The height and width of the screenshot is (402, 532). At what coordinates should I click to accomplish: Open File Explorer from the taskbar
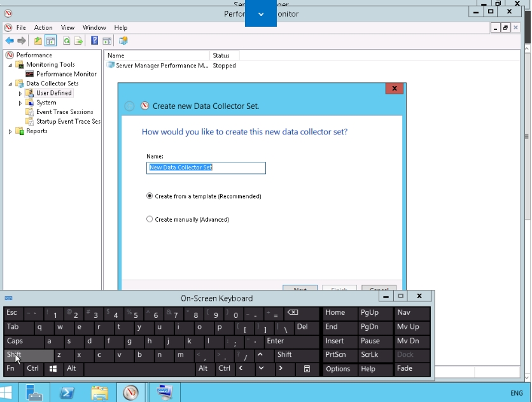[99, 392]
